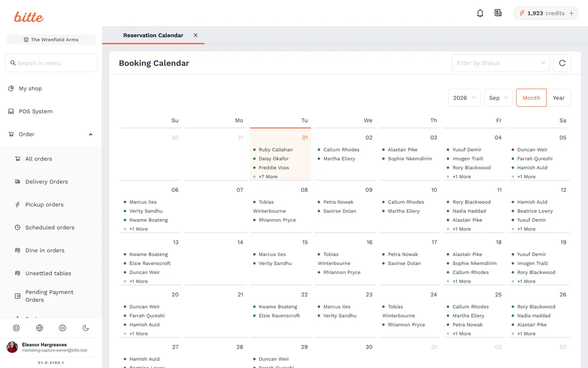The image size is (588, 368).
Task: Expand +7 More on September 01
Action: [268, 177]
